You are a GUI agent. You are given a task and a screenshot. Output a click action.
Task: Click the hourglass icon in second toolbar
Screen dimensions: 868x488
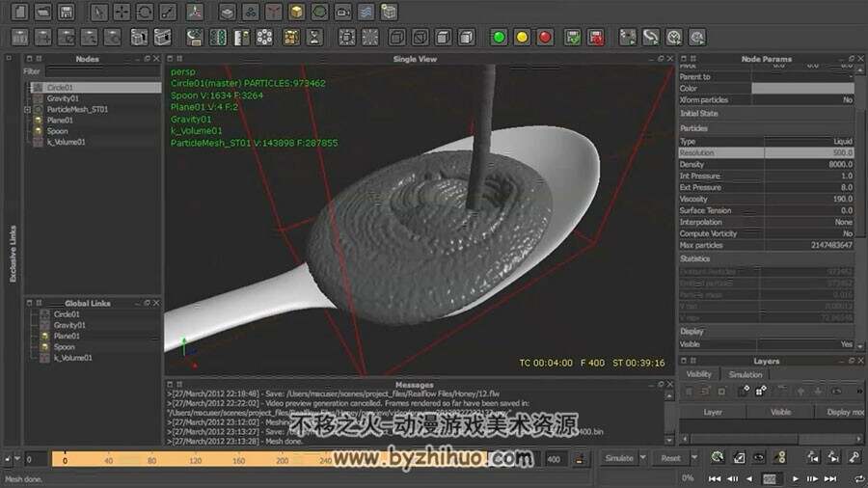314,37
